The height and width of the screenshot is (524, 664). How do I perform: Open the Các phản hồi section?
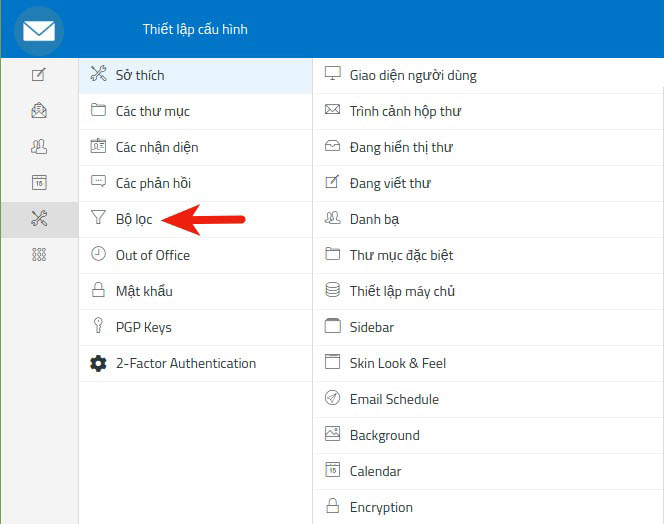196,183
